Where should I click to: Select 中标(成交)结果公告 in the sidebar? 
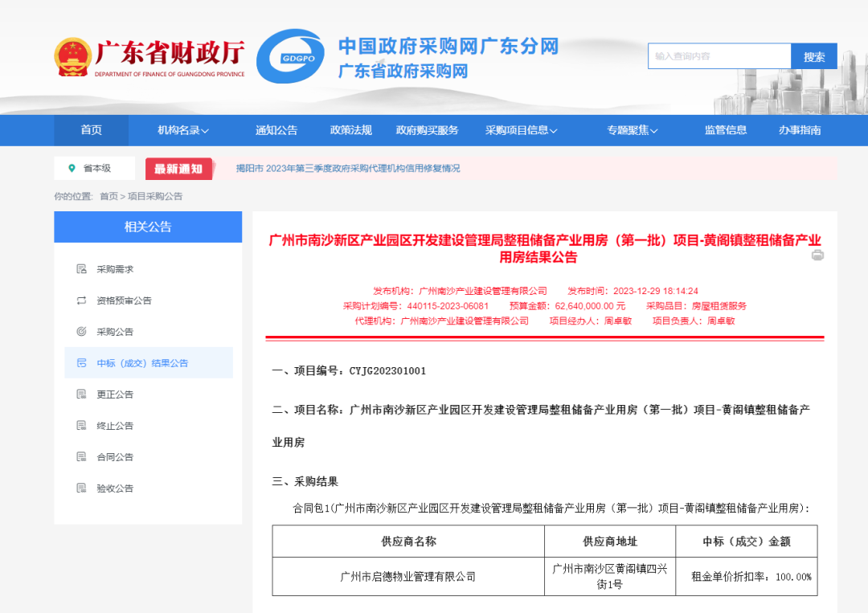point(149,363)
